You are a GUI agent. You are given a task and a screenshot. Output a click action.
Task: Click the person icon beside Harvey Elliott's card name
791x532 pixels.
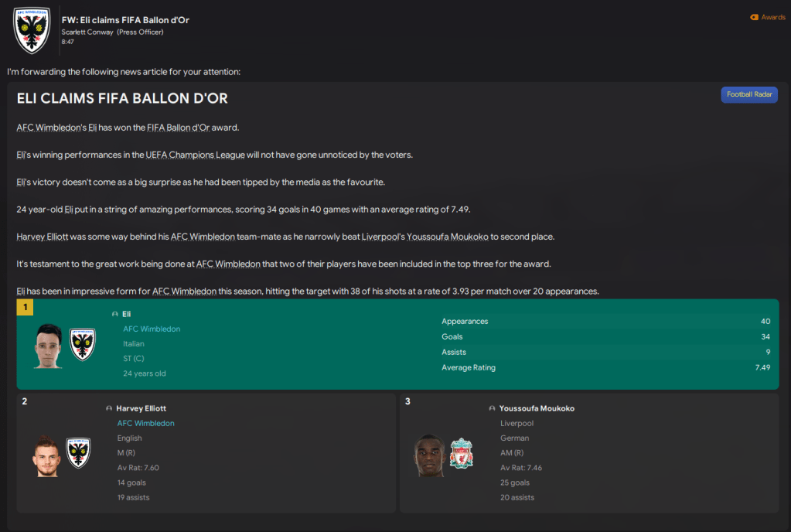tap(109, 408)
